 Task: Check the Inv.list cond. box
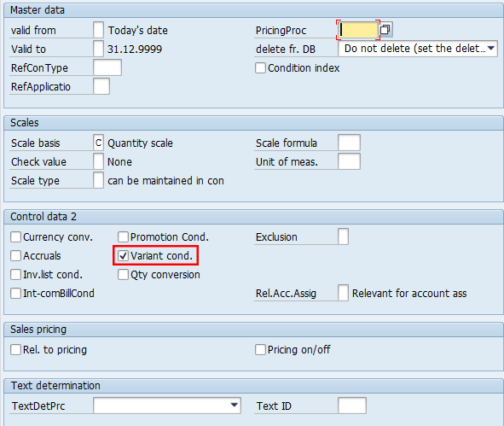click(x=15, y=274)
